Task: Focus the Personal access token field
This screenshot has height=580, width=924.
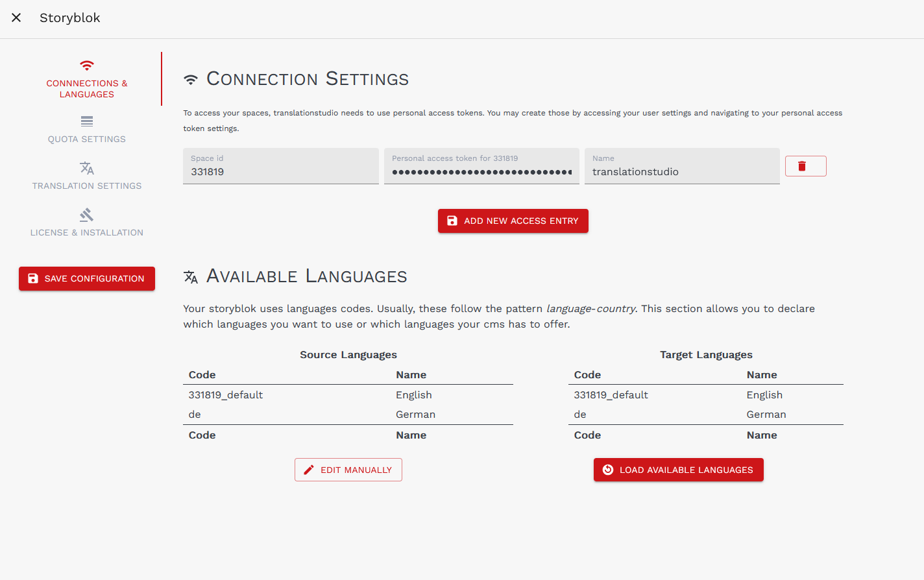Action: [481, 166]
